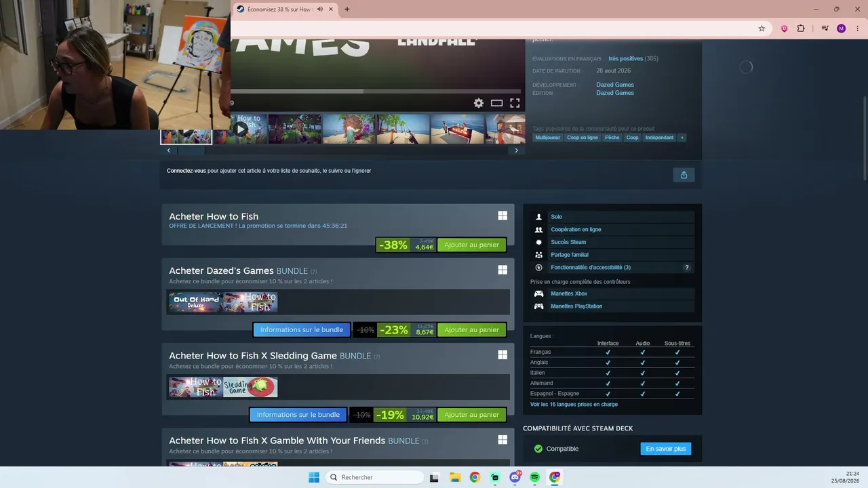Viewport: 868px width, 488px height.
Task: Open Discord from the taskbar
Action: click(x=515, y=477)
